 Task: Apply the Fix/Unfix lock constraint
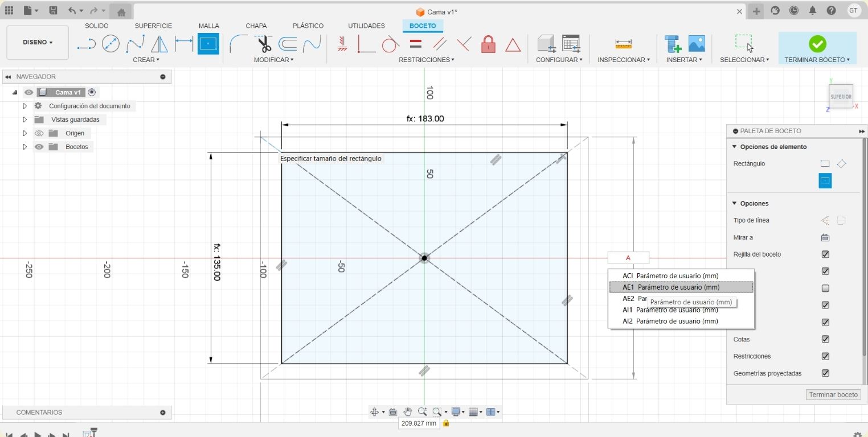pyautogui.click(x=488, y=44)
